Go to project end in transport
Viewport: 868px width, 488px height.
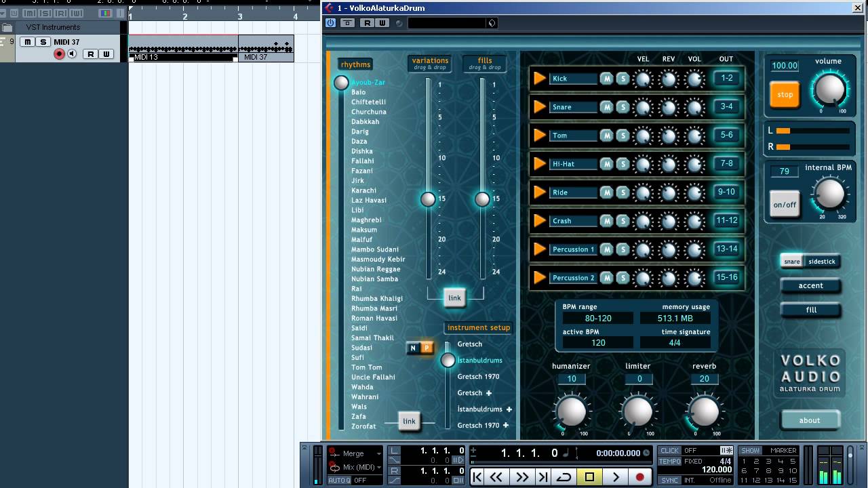pyautogui.click(x=542, y=477)
